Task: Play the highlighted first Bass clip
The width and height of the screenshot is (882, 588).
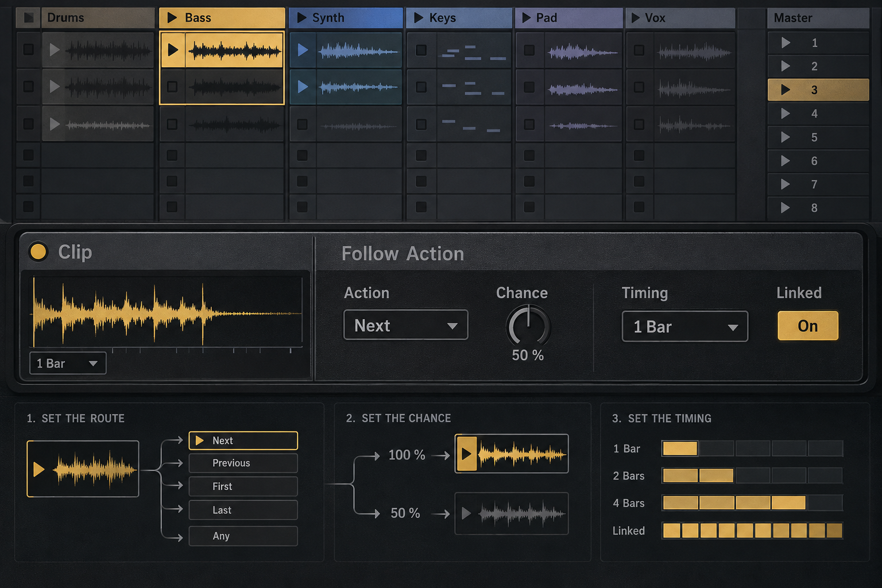Action: pos(173,50)
